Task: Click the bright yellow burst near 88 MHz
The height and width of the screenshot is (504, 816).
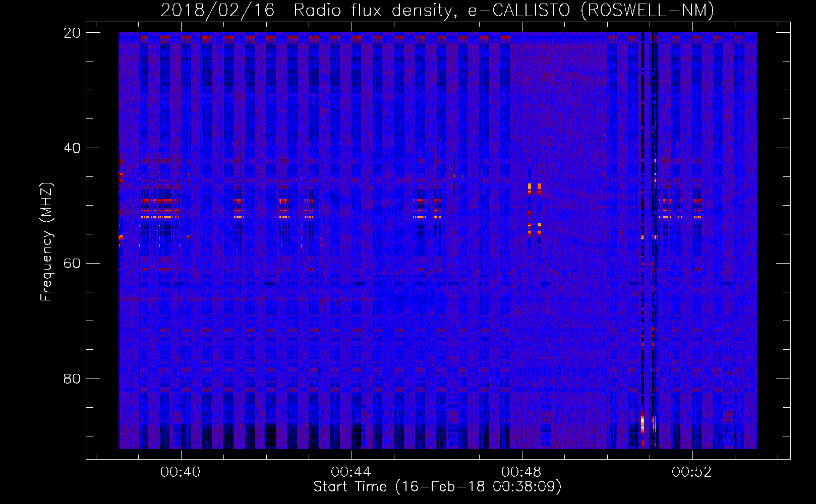Action: 643,424
